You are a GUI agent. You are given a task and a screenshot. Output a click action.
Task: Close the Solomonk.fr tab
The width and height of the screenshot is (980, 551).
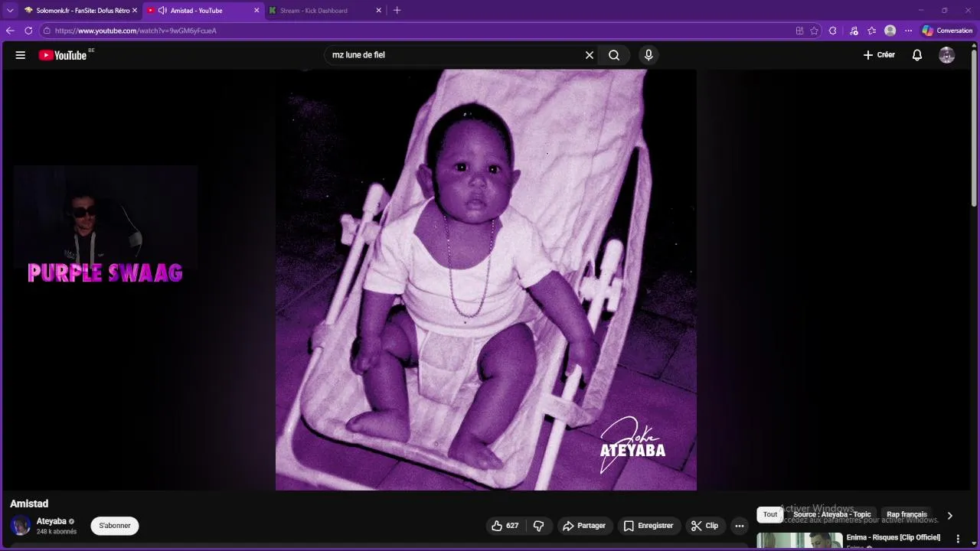pyautogui.click(x=134, y=11)
